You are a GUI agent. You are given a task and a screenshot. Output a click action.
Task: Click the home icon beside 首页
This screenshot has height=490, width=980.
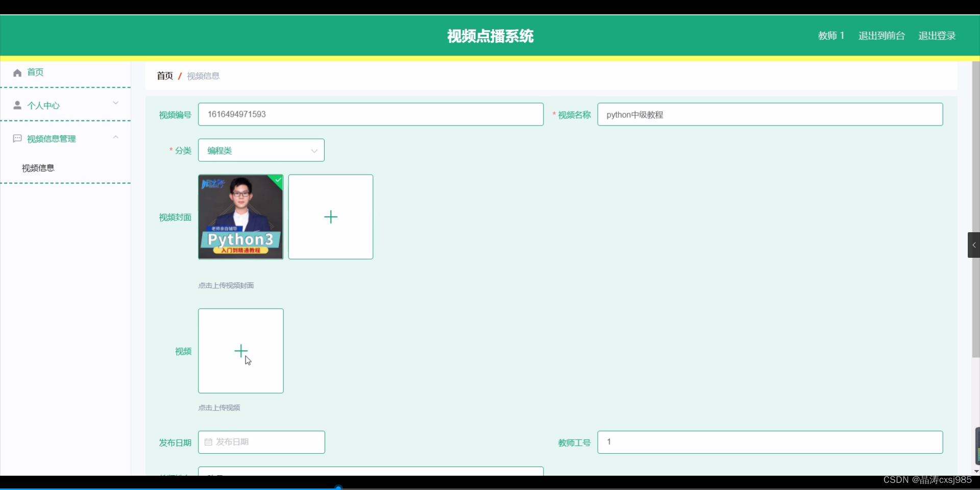[x=17, y=72]
